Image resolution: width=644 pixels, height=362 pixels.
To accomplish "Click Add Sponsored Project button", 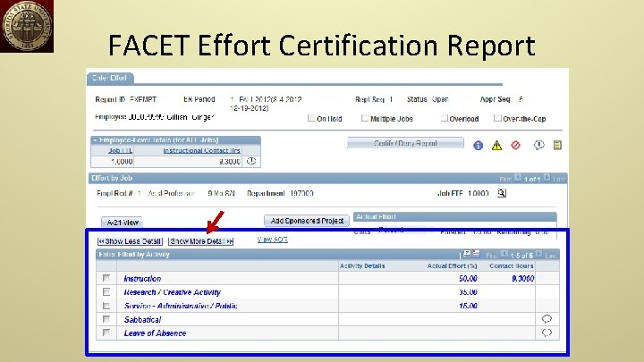I will point(307,221).
